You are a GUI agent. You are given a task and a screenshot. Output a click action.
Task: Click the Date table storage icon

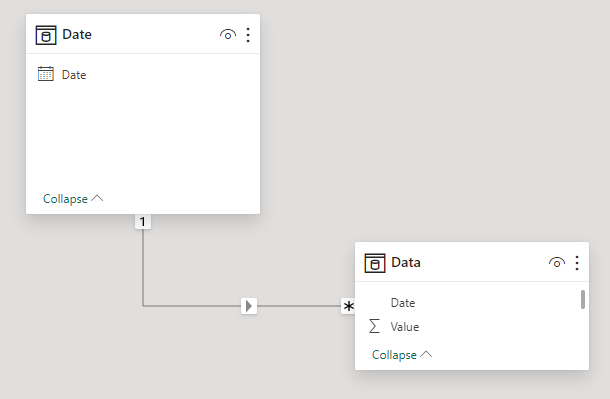click(x=46, y=35)
